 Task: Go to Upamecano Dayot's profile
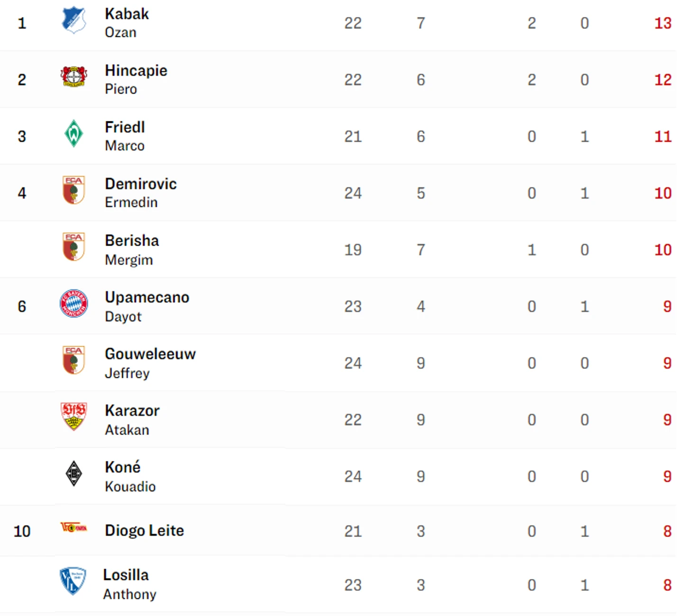(147, 306)
